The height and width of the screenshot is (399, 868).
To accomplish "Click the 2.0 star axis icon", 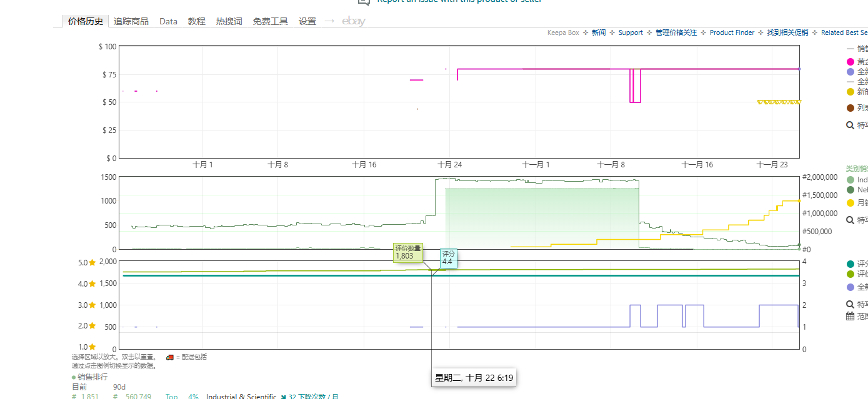I will click(x=92, y=326).
